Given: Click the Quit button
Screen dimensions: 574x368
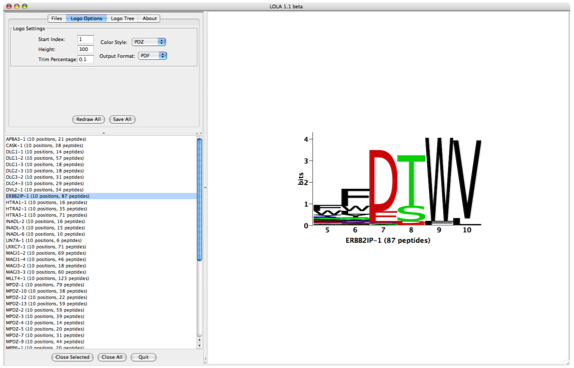Looking at the screenshot, I should 144,357.
